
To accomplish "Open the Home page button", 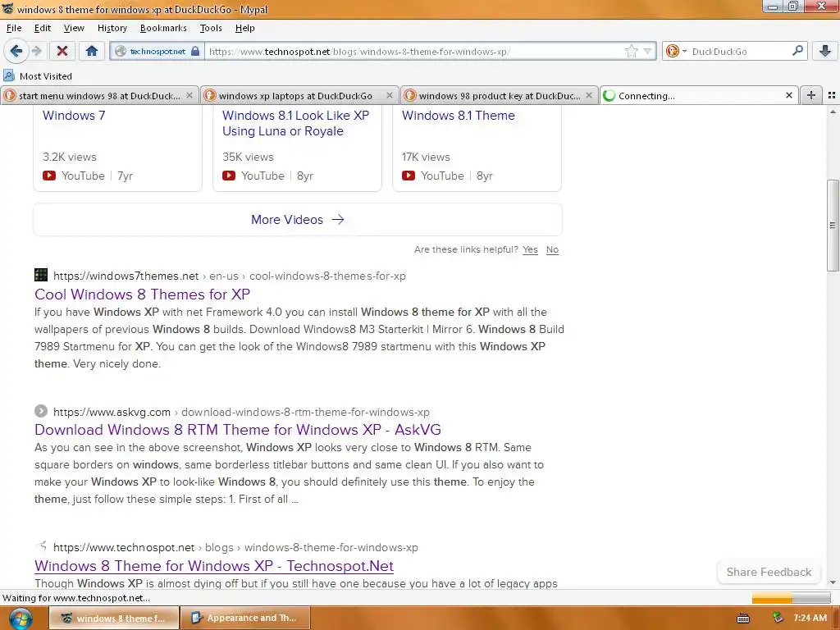I will [x=92, y=52].
